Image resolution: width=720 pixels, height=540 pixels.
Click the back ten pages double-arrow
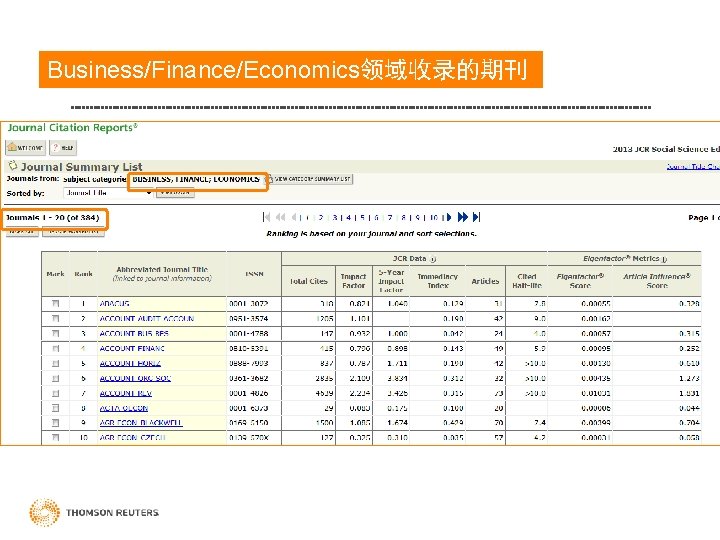pyautogui.click(x=281, y=217)
